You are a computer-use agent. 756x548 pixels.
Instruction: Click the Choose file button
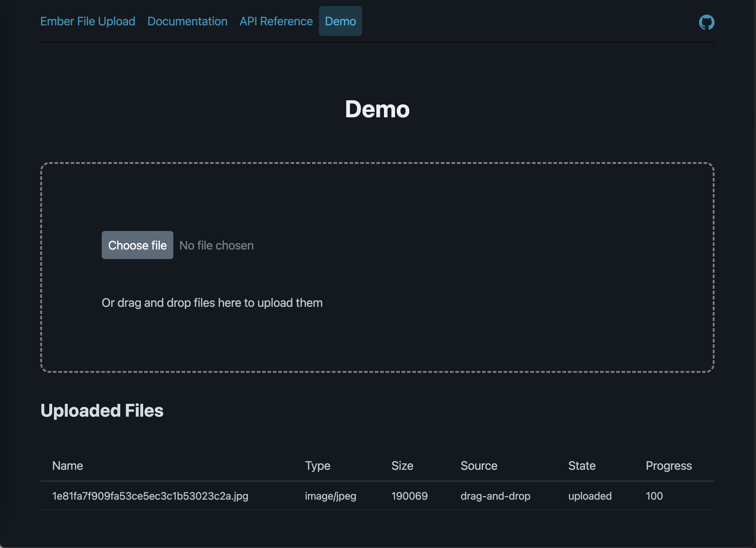click(x=137, y=245)
